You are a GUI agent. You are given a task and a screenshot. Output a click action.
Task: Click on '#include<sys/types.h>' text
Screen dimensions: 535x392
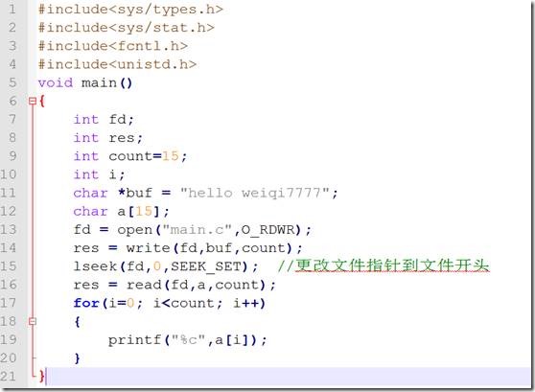(x=130, y=10)
